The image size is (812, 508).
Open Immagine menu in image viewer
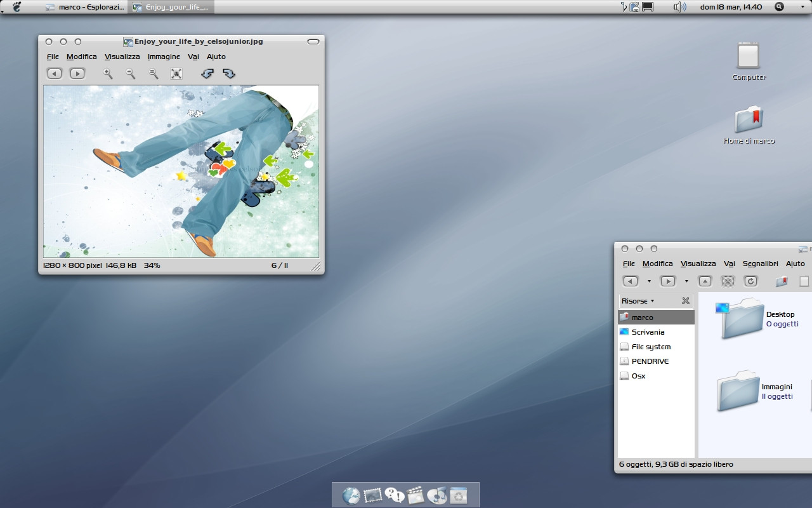click(x=164, y=57)
